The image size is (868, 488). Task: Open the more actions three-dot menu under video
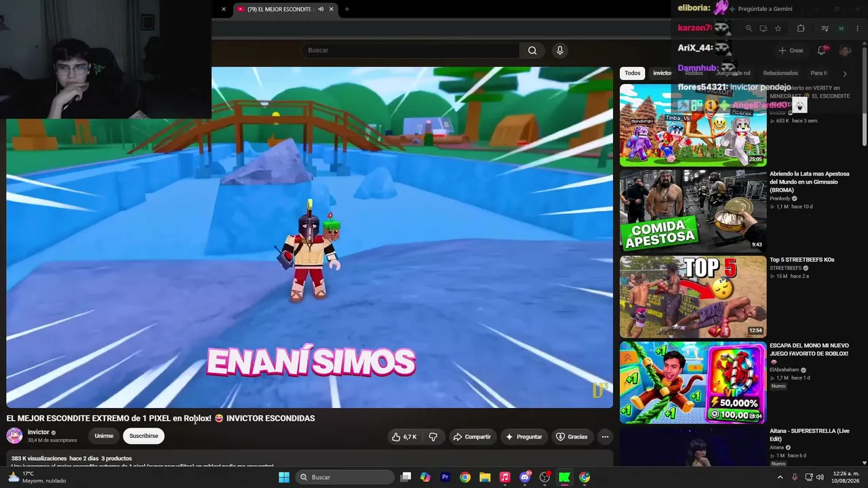click(605, 437)
